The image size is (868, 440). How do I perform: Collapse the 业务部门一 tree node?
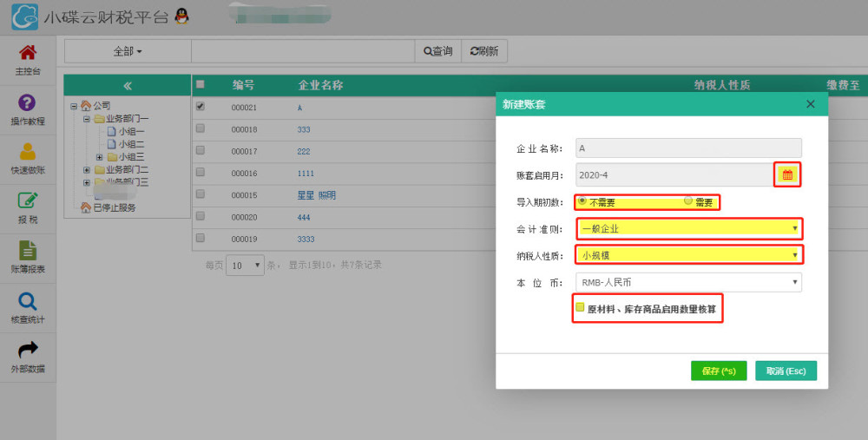coord(86,119)
